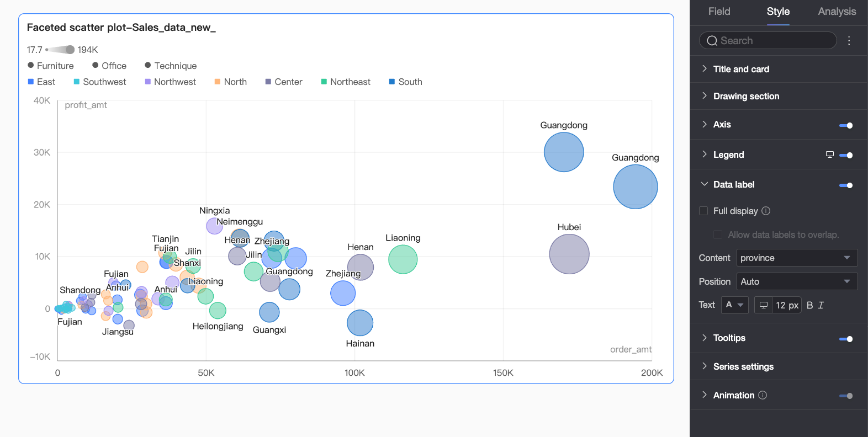Viewport: 868px width, 437px height.
Task: Open the Position Auto dropdown
Action: click(797, 281)
